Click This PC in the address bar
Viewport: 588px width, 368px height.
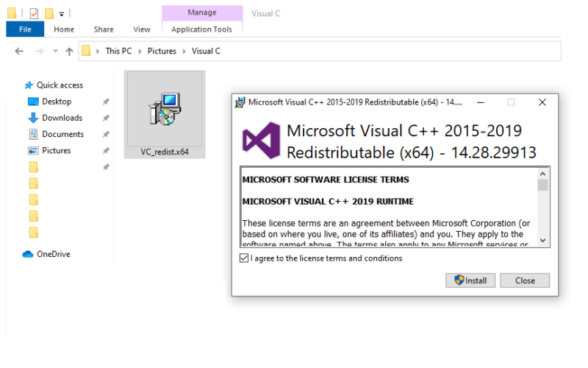pos(118,51)
